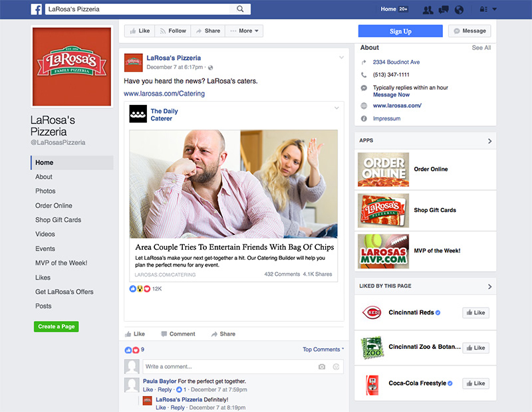Click The Daily Caterer logo icon
This screenshot has height=412, width=532.
(138, 114)
